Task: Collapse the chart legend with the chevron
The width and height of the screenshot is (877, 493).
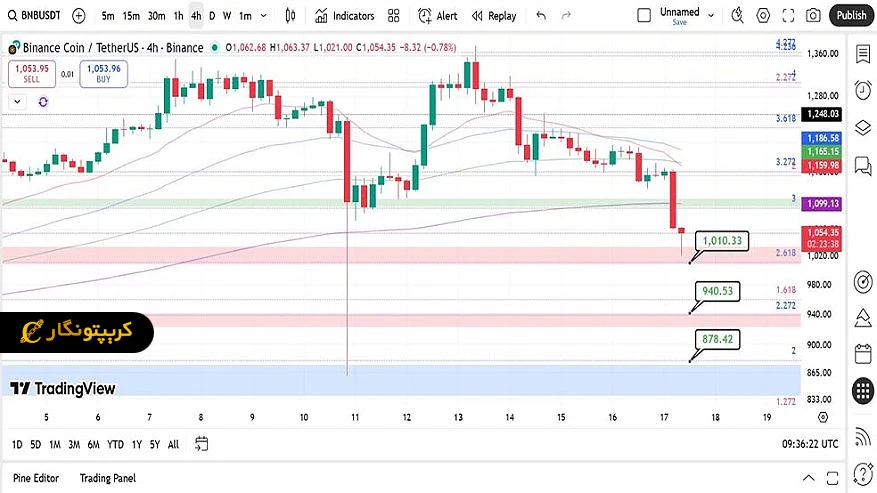Action: click(x=17, y=101)
